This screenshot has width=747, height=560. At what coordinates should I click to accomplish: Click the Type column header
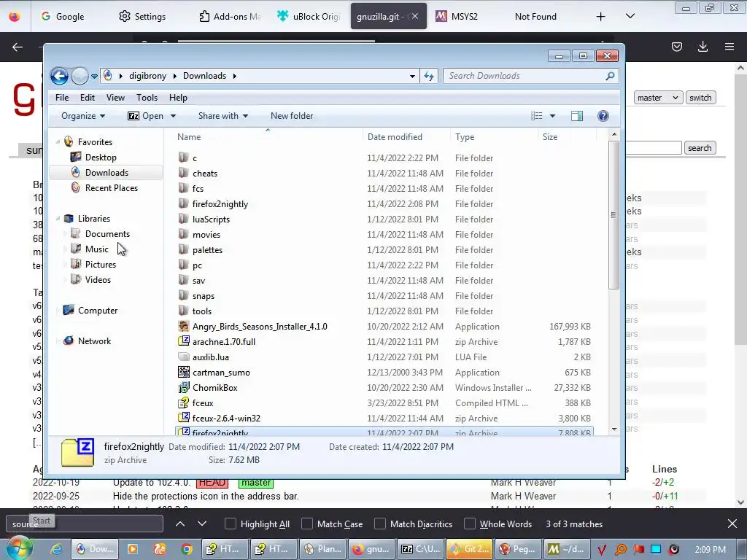coord(494,136)
